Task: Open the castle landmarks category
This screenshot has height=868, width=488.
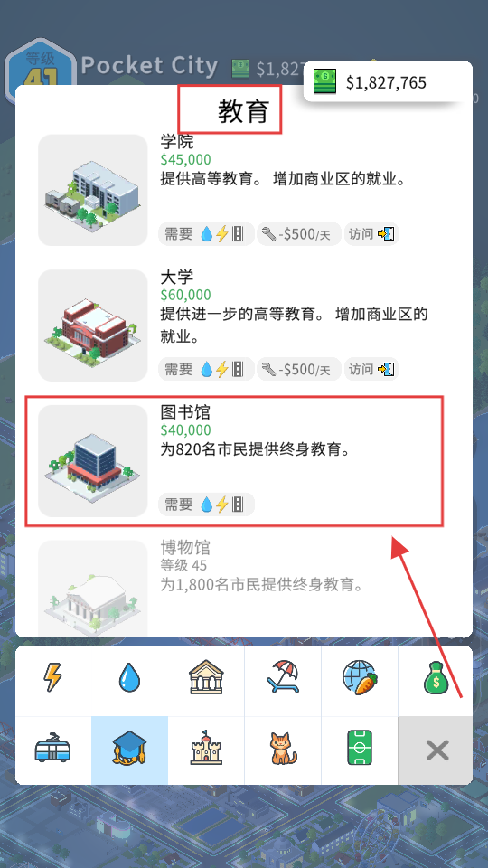Action: 206,750
